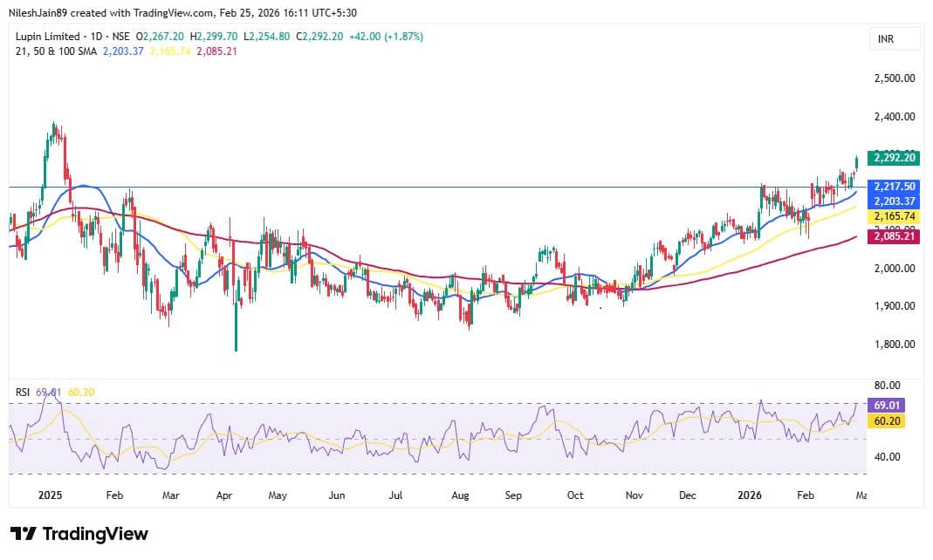Click the 60.20 RSI average axis label
Image resolution: width=933 pixels, height=560 pixels.
(x=887, y=421)
